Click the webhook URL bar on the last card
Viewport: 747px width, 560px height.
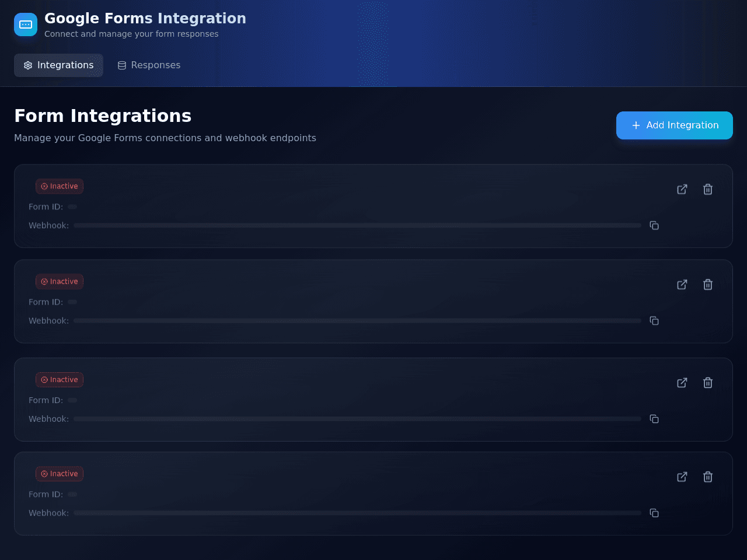click(357, 513)
